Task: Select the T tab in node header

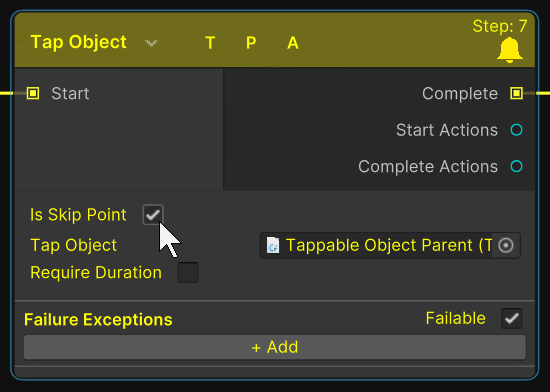Action: pos(210,43)
